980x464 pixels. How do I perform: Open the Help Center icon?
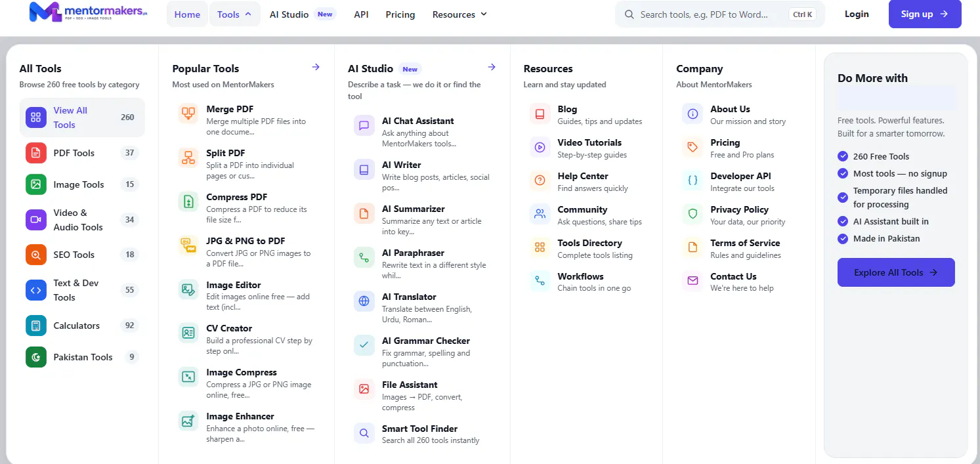[x=540, y=181]
